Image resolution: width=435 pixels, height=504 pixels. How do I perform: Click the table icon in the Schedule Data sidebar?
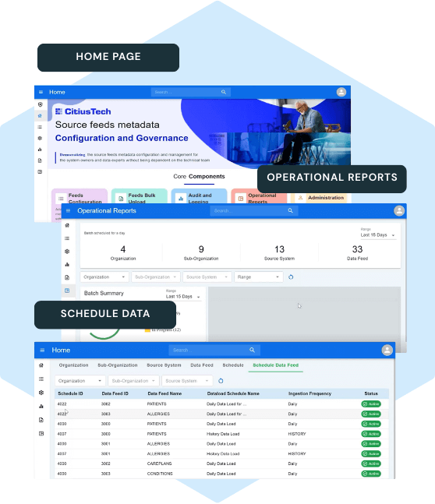(x=41, y=434)
